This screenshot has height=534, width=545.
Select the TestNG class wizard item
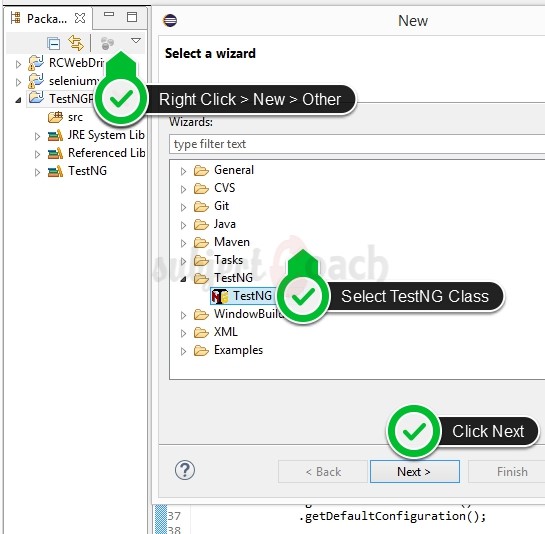point(243,296)
